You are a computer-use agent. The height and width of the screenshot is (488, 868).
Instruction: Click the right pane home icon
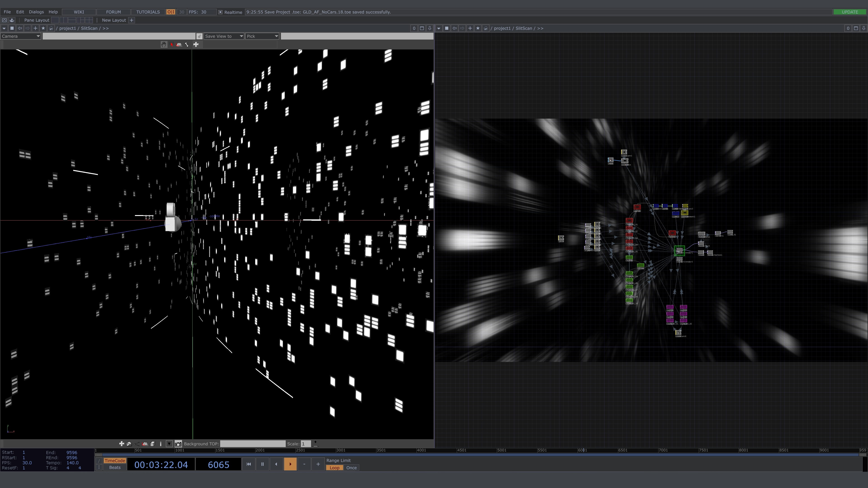click(x=486, y=28)
